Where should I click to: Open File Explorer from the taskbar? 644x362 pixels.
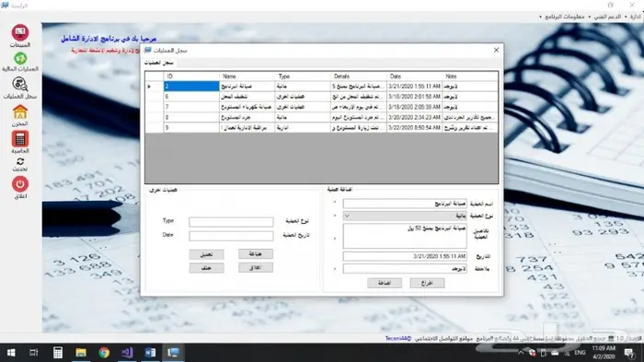pyautogui.click(x=81, y=353)
